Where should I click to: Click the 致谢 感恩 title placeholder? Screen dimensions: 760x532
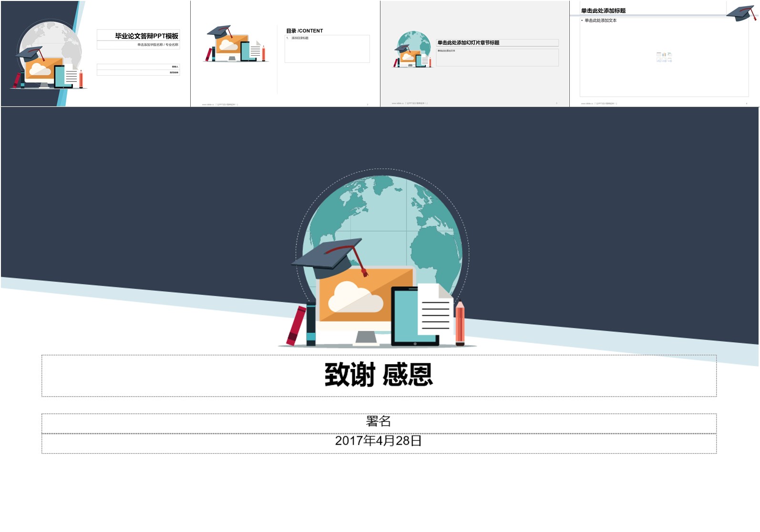pyautogui.click(x=379, y=376)
